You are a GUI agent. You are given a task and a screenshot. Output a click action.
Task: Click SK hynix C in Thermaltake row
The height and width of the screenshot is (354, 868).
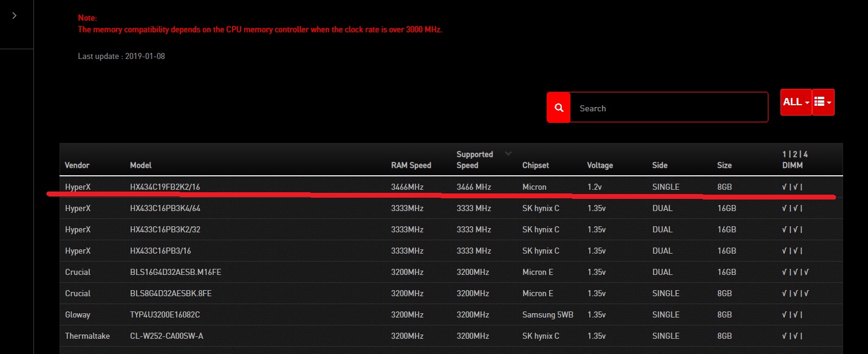point(541,336)
